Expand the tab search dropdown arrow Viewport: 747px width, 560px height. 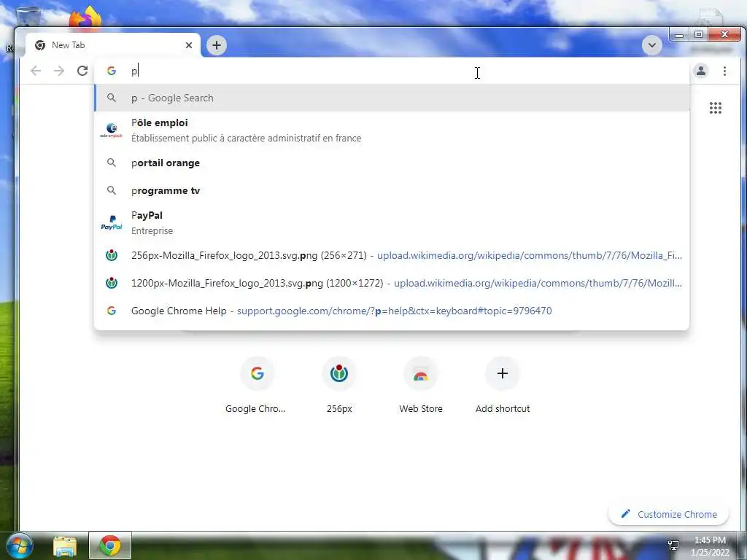[x=651, y=45]
